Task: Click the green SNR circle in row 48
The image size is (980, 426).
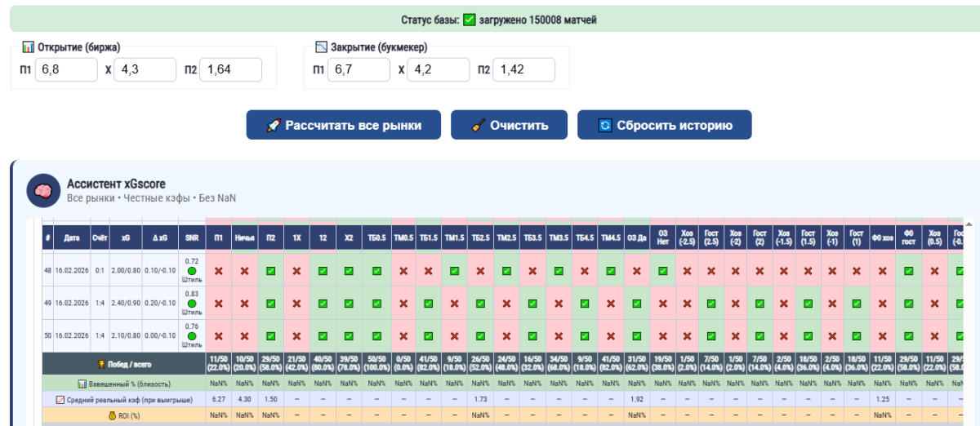Action: (x=192, y=271)
